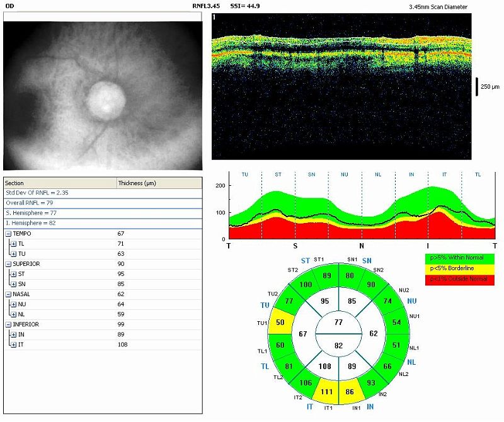Expand the IT row under INFERIOR
Viewport: 504px width, 422px height.
point(14,345)
